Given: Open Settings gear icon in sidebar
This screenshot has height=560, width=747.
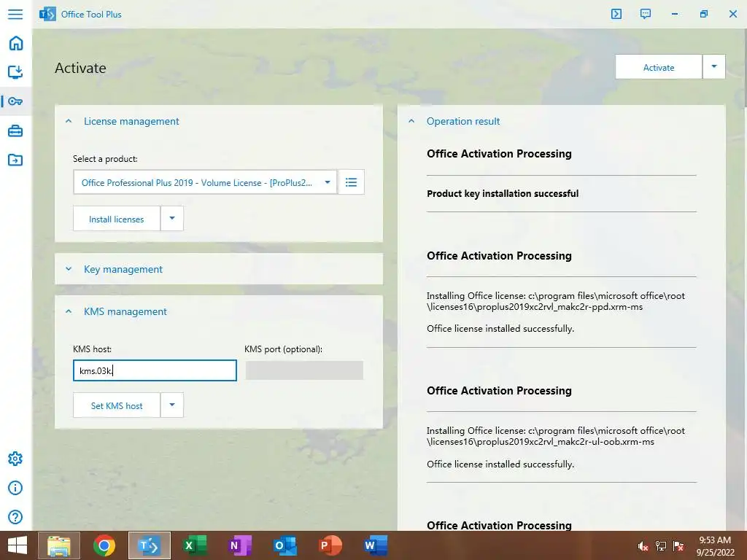Looking at the screenshot, I should 15,459.
